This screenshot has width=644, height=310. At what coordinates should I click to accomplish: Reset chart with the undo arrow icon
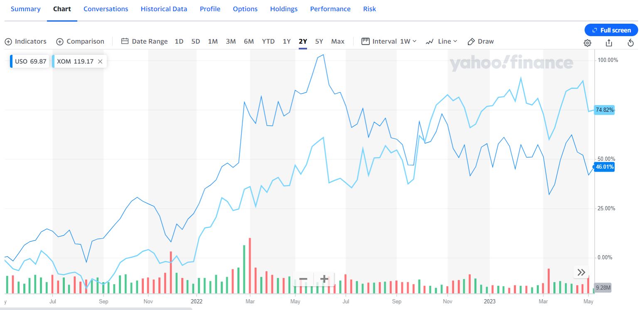click(630, 43)
